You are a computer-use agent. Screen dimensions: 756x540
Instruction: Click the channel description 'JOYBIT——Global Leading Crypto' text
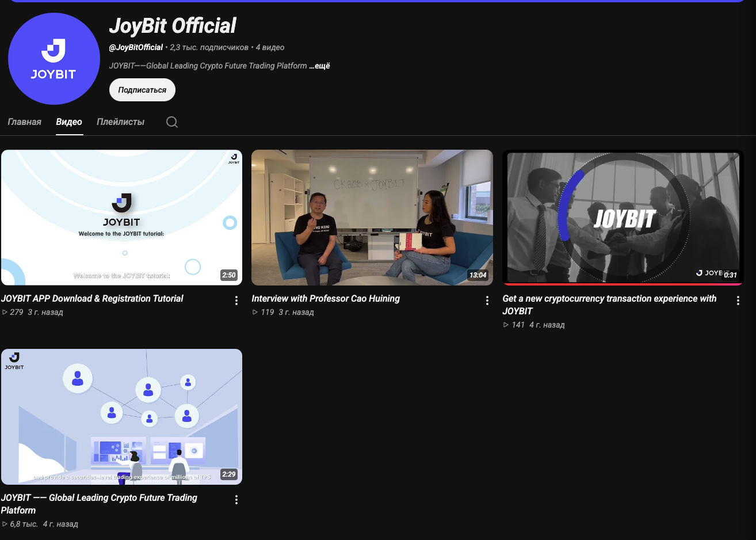208,66
